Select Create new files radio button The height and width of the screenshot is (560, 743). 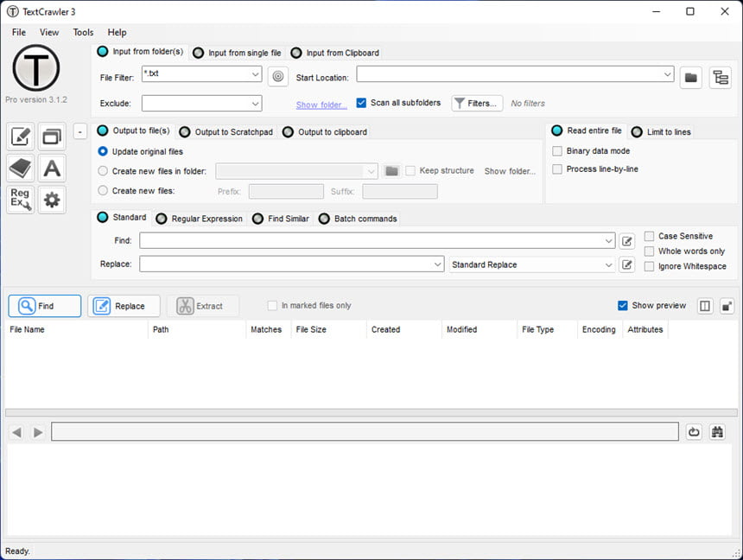pos(102,190)
